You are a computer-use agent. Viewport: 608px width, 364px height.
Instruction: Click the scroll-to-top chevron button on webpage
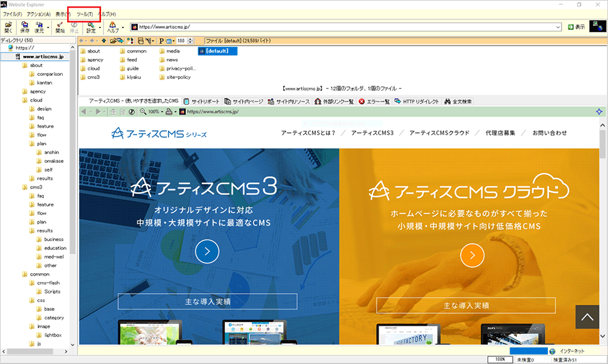pos(587,317)
